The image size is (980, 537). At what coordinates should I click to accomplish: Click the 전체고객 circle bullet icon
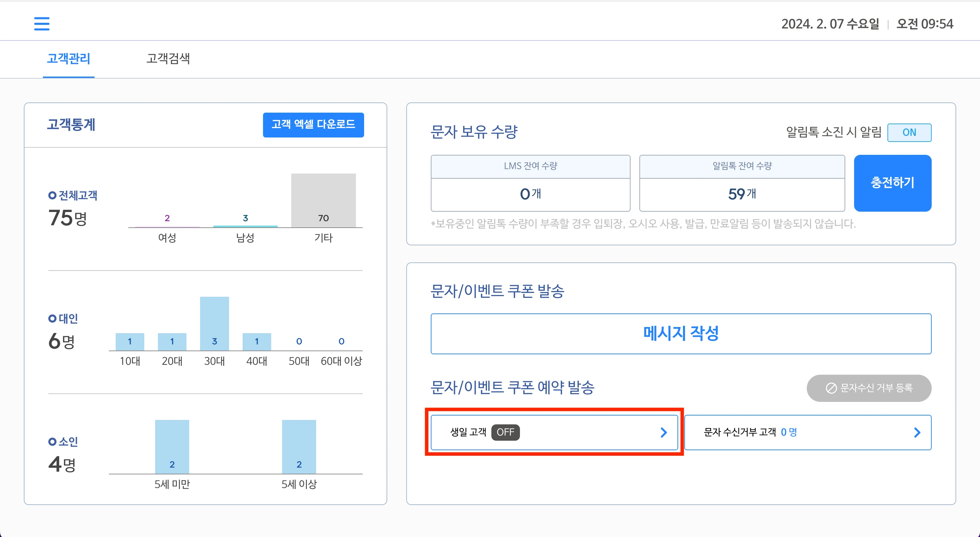[52, 196]
